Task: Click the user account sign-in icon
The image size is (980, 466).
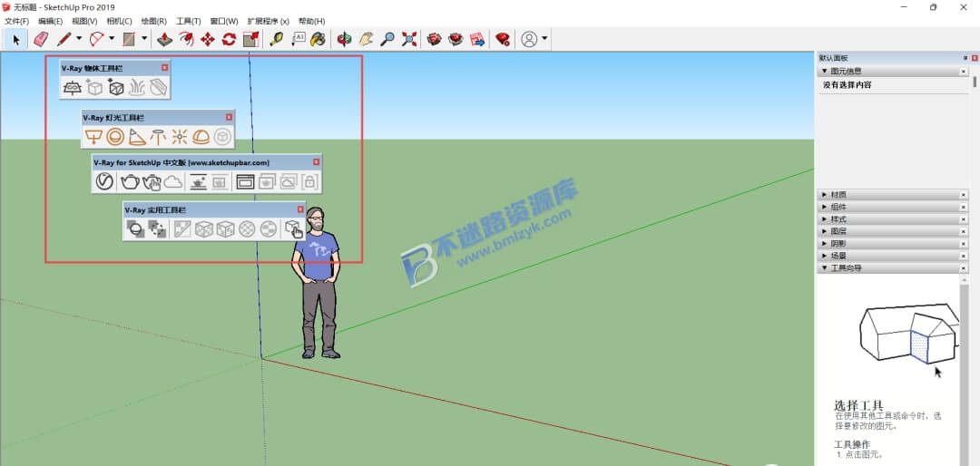Action: [x=529, y=39]
